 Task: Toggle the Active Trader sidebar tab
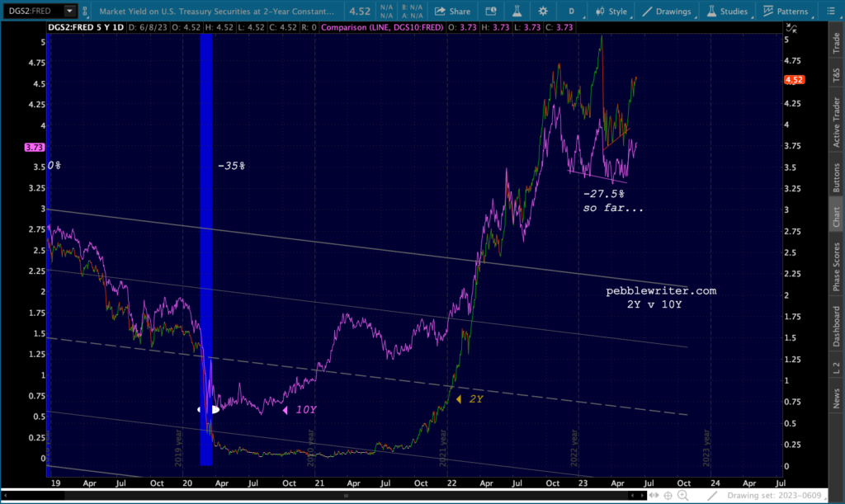(x=837, y=122)
